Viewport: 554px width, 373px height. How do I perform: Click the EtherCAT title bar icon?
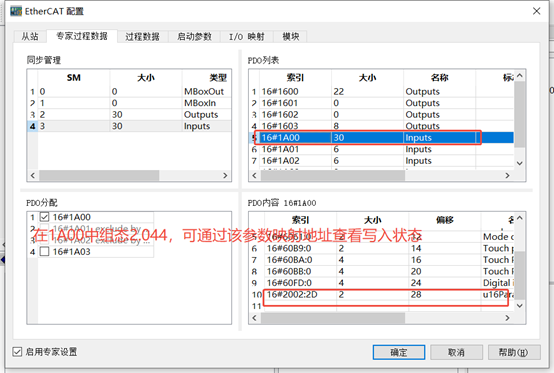point(16,11)
